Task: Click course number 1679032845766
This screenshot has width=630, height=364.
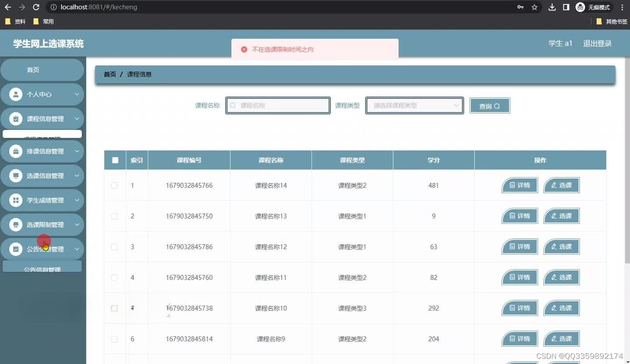Action: point(189,185)
